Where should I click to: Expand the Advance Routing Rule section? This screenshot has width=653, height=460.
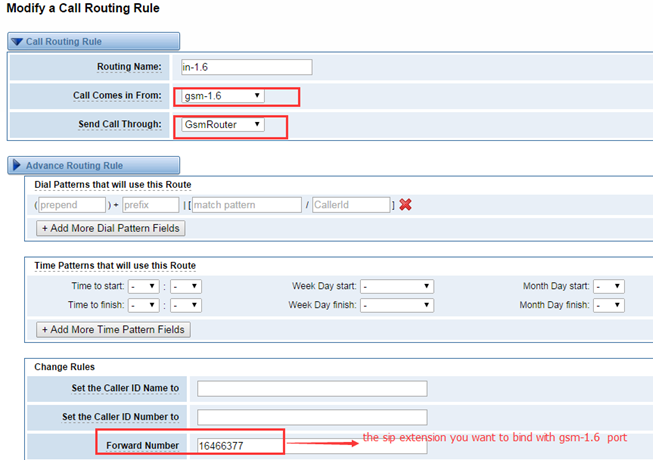(x=93, y=165)
